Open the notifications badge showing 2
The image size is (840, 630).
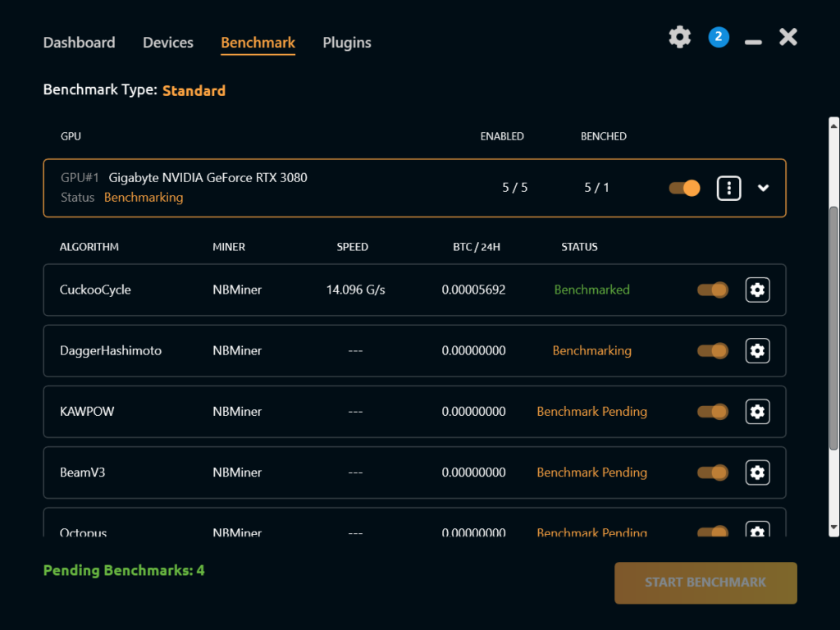[719, 37]
